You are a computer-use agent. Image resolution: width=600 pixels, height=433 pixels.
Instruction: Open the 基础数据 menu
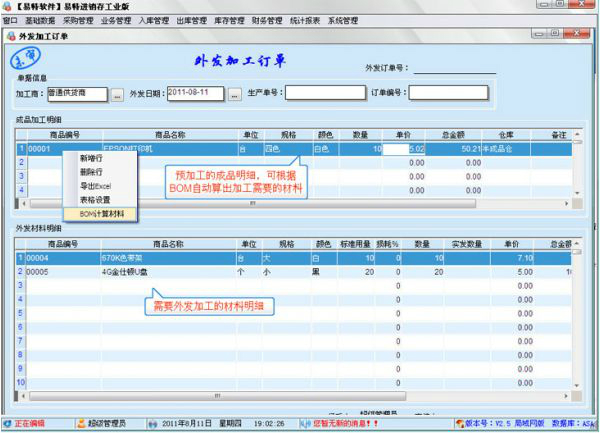click(x=40, y=21)
